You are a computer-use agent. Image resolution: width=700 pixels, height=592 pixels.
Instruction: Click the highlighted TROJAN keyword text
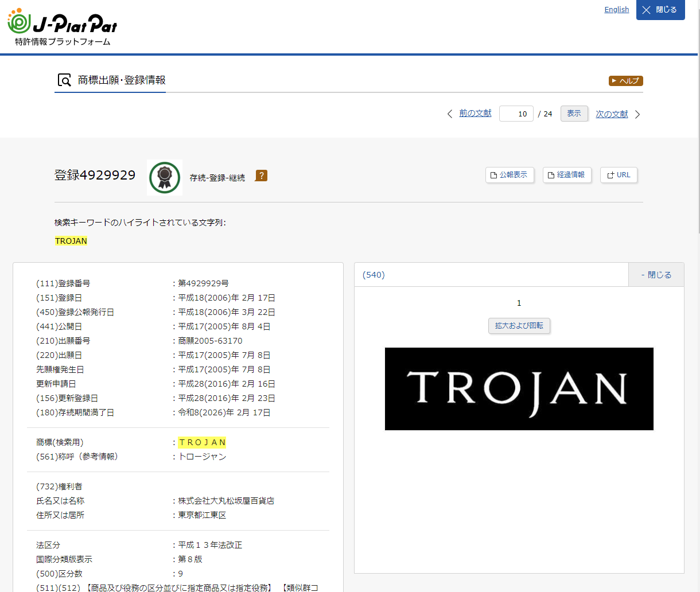(71, 241)
